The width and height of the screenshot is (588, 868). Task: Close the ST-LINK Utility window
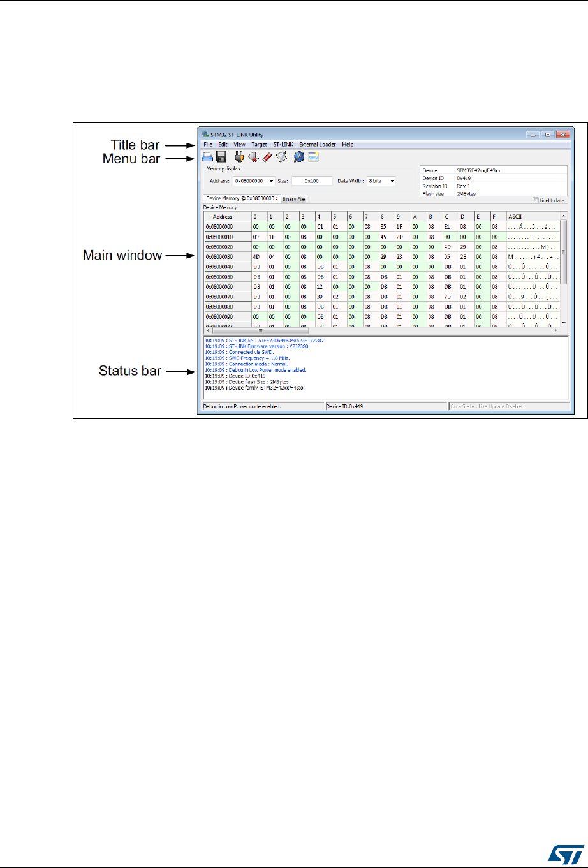562,135
